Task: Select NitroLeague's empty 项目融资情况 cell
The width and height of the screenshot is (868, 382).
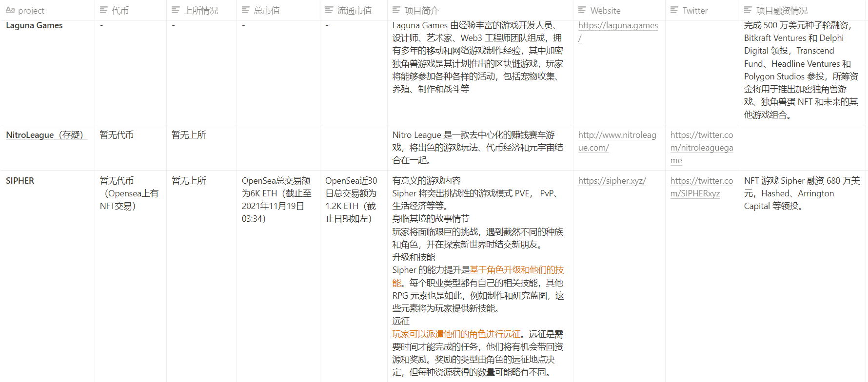Action: (803, 148)
